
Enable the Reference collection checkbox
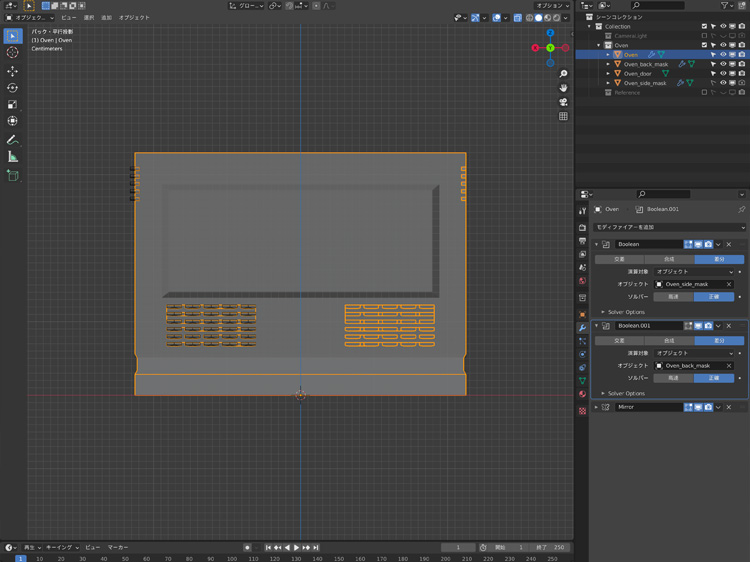pos(704,93)
